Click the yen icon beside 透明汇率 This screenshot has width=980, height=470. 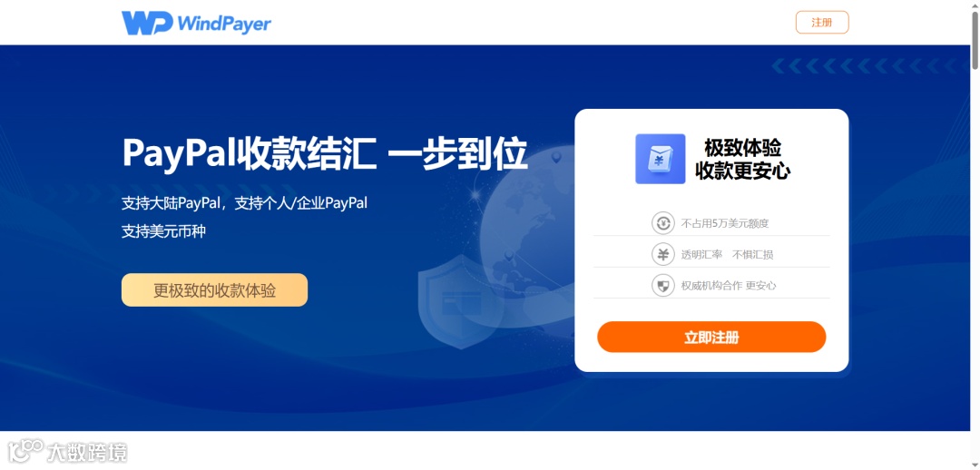663,254
